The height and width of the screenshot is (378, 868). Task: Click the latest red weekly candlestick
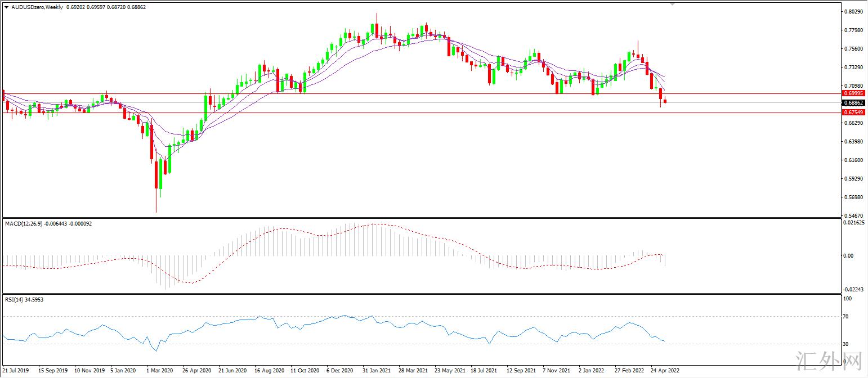[x=665, y=101]
